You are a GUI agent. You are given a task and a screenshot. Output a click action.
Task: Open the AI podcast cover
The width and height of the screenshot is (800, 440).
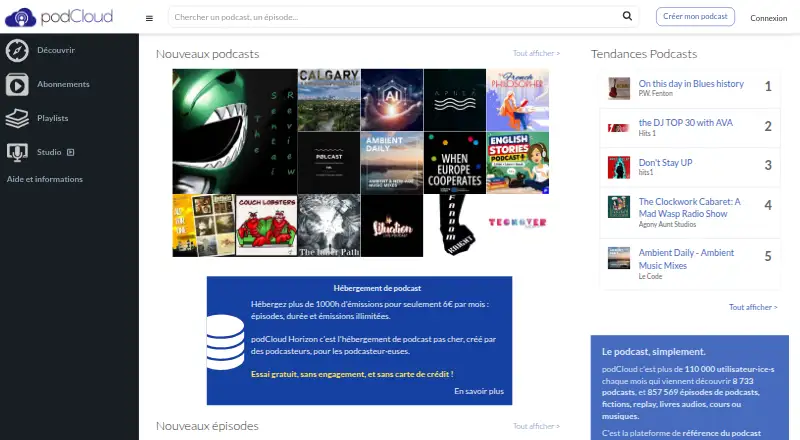click(x=392, y=100)
